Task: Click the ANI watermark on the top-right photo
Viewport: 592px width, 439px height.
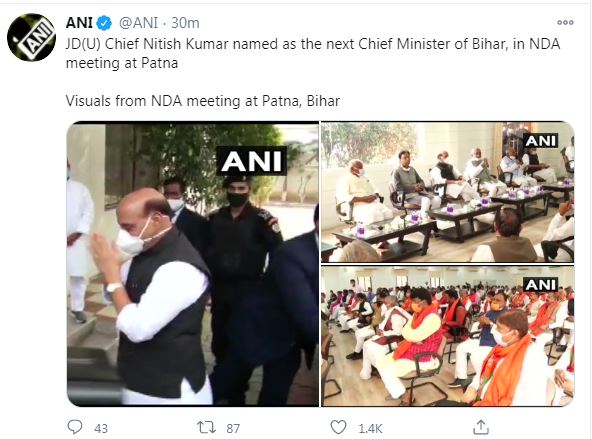Action: point(541,141)
